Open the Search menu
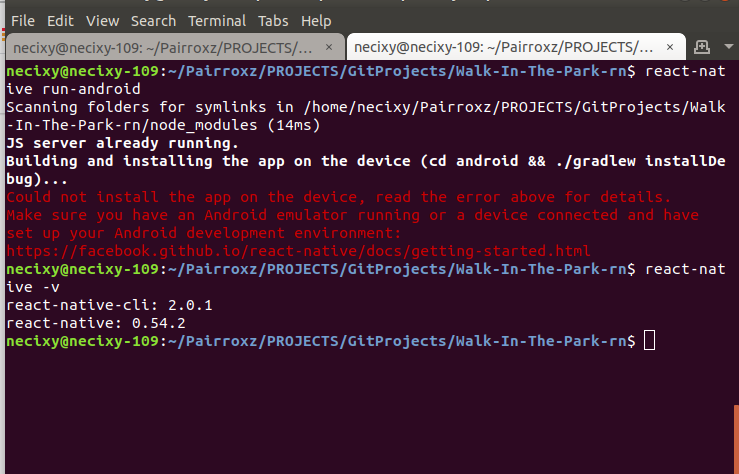This screenshot has width=739, height=474. point(153,21)
